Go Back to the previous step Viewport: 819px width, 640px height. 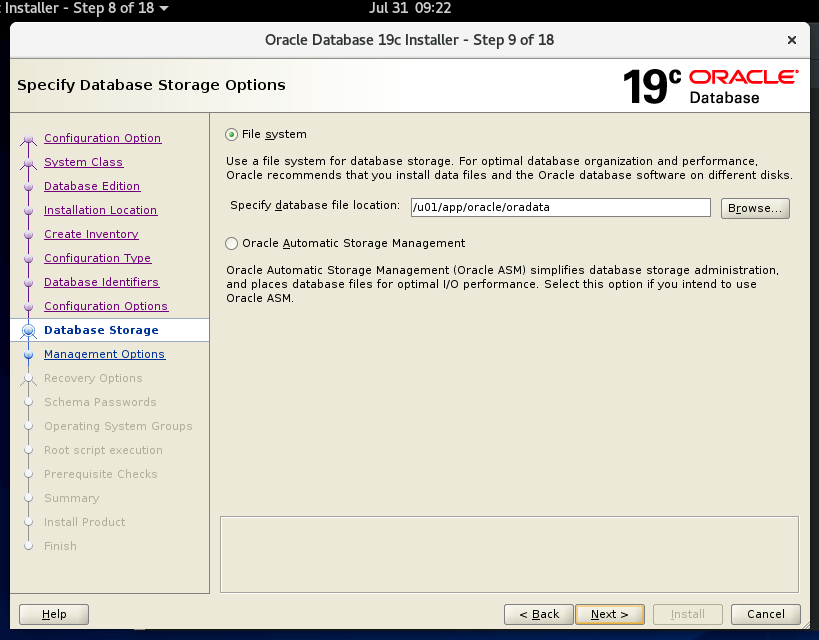539,614
